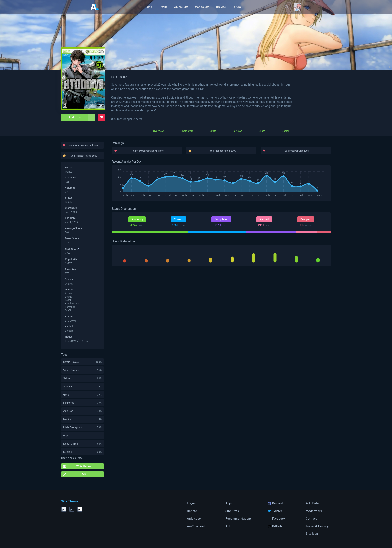Click the Twitter bird icon
Viewport: 392px width, 548px height.
tap(269, 511)
